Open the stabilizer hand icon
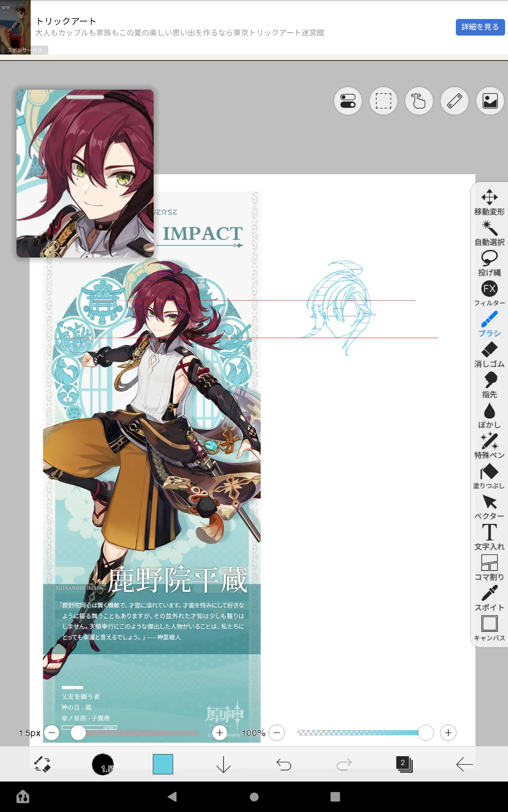This screenshot has height=812, width=508. (x=419, y=101)
